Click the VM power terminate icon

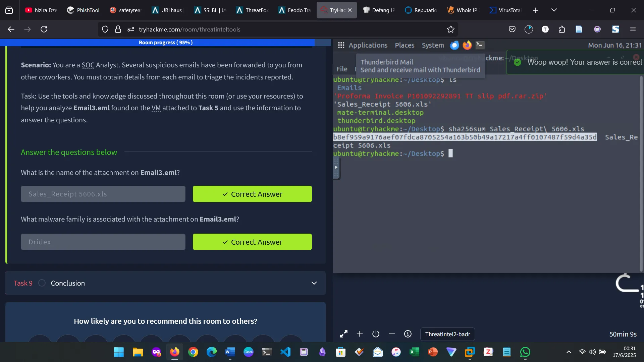(x=376, y=334)
